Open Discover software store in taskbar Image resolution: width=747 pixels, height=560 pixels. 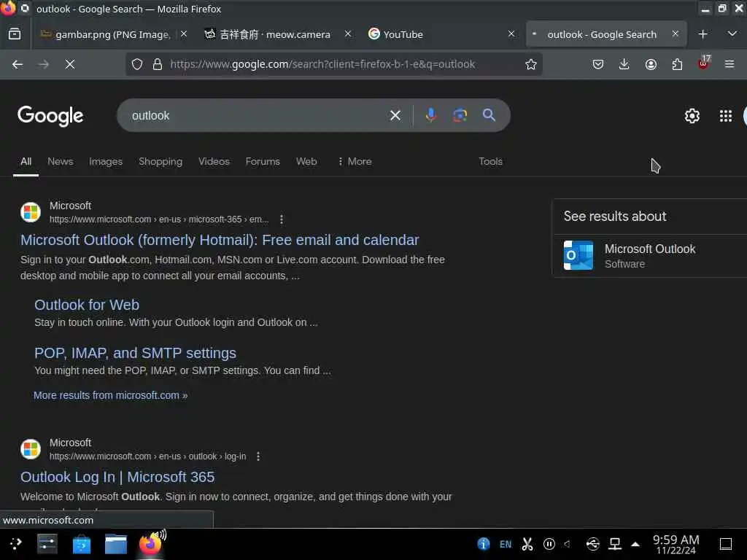[82, 544]
